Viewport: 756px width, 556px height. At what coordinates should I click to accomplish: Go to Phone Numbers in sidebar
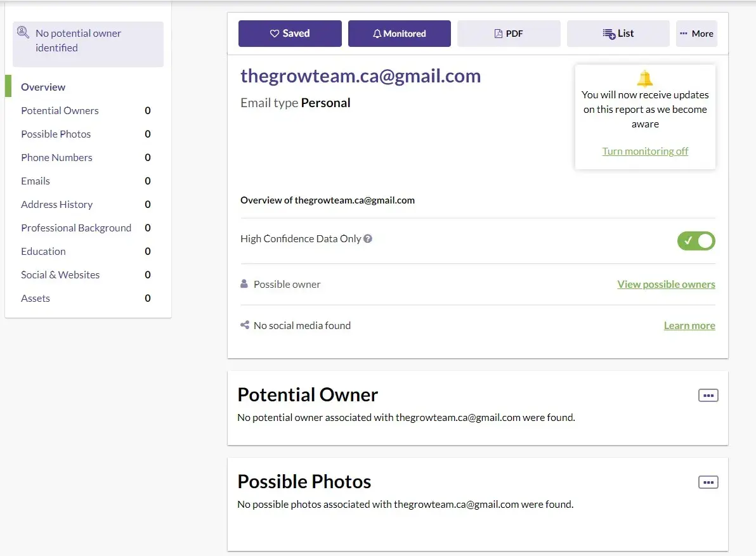56,157
